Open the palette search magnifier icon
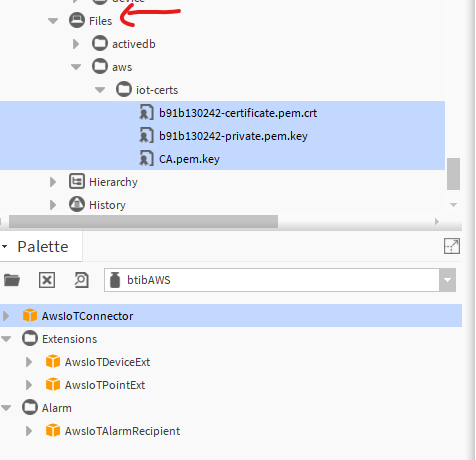The image size is (476, 460). click(81, 280)
